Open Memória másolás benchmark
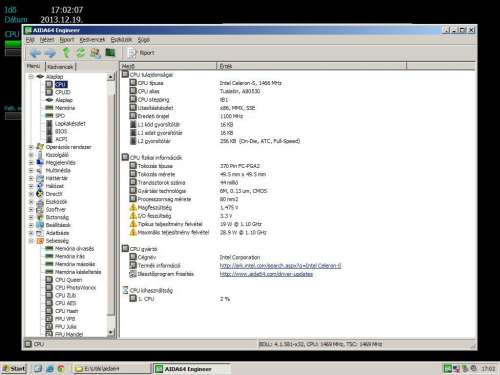 point(75,264)
